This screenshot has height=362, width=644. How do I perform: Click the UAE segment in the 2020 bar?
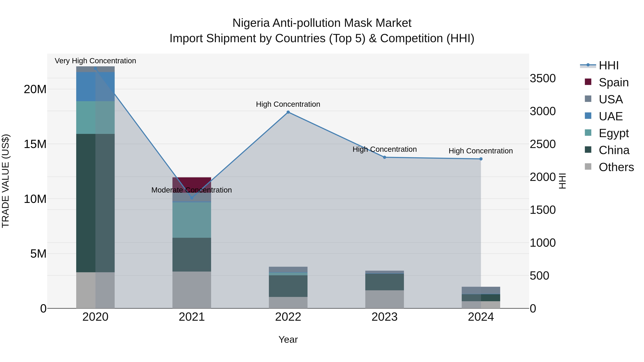coord(95,87)
